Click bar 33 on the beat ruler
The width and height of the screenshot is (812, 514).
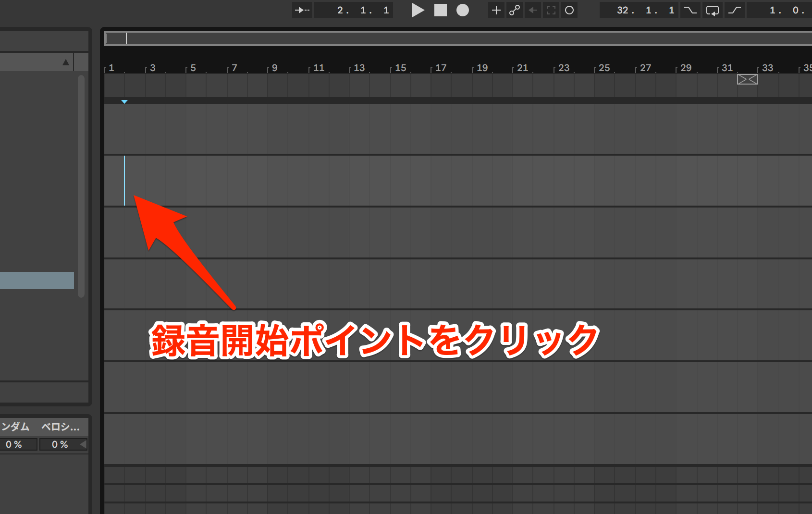(768, 68)
